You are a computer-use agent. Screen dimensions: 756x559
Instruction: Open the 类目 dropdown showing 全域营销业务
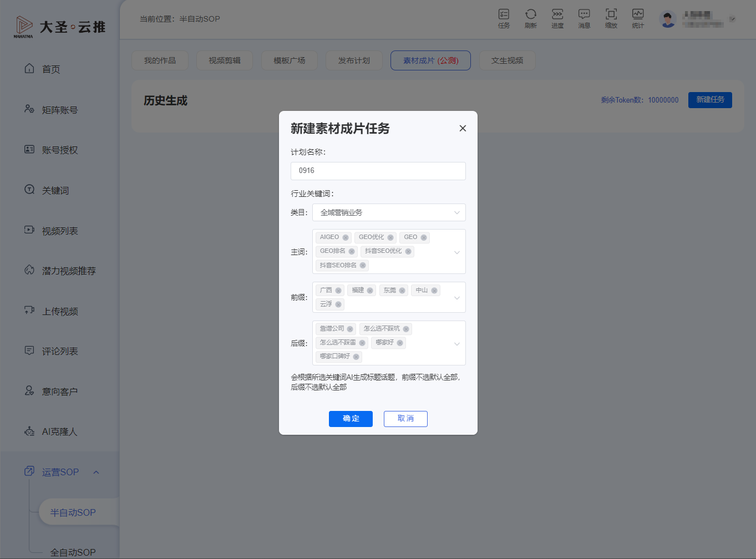[389, 212]
